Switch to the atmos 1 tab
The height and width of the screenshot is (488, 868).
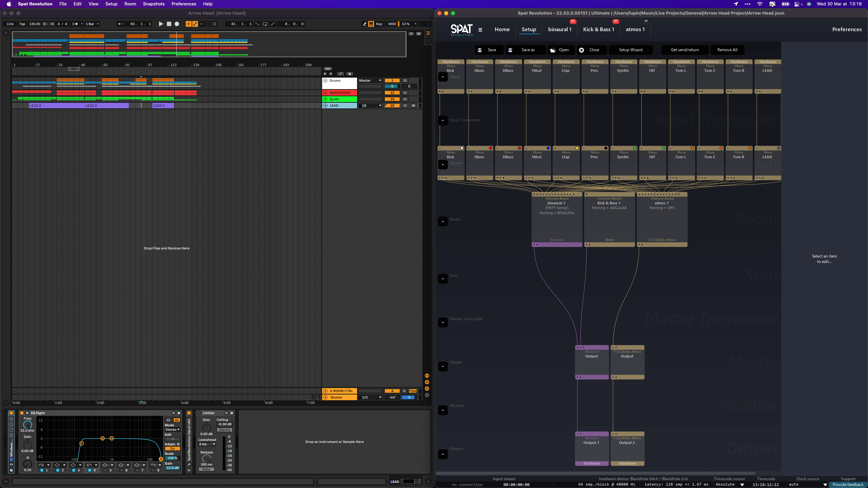click(635, 29)
